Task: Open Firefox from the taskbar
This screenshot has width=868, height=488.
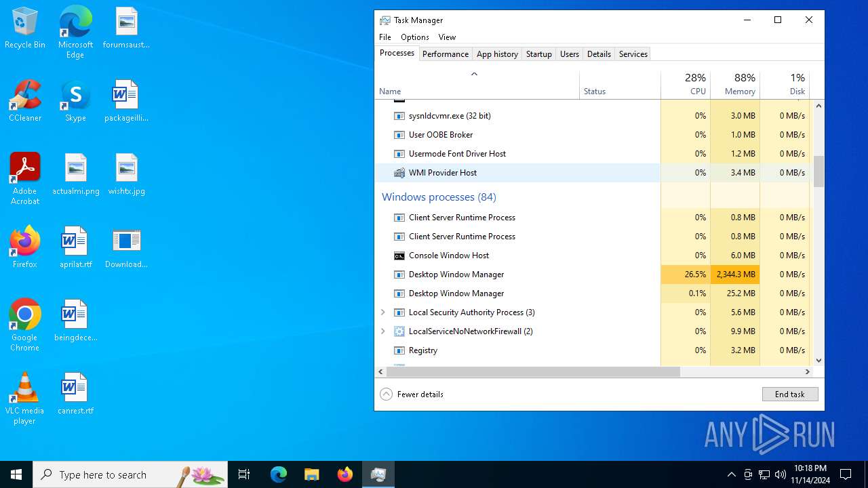Action: [x=344, y=474]
